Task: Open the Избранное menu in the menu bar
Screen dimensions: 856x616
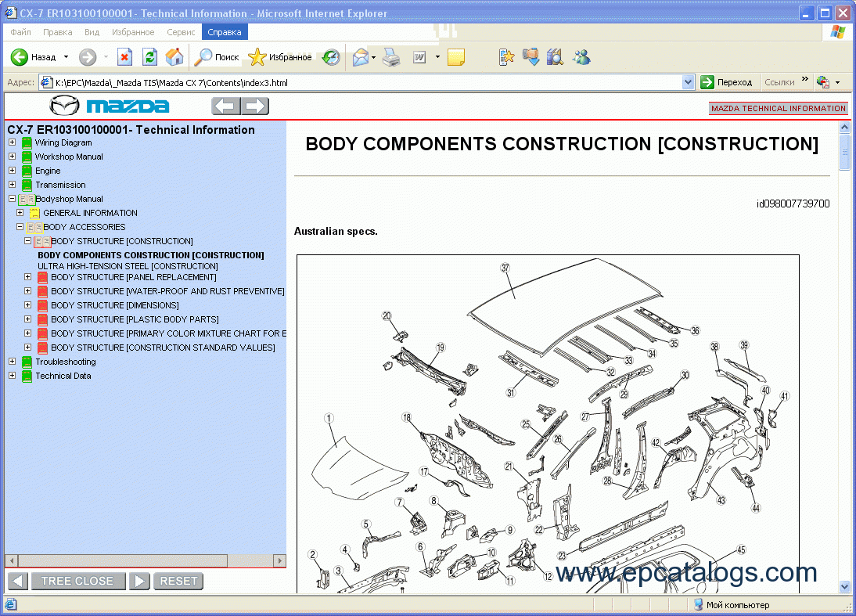Action: [x=133, y=32]
